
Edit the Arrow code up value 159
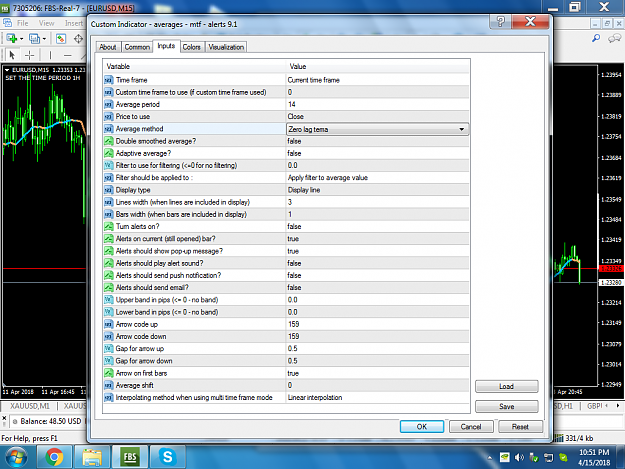point(377,324)
